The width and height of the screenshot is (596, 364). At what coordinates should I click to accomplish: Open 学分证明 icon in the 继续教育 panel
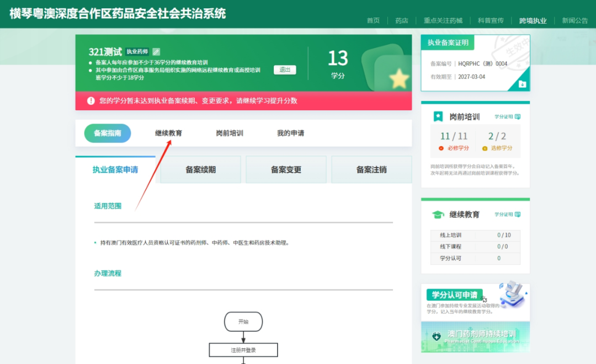[518, 215]
